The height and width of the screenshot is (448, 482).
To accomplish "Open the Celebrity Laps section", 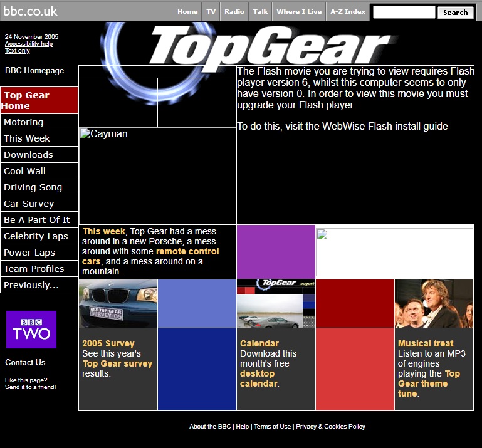I will click(36, 236).
